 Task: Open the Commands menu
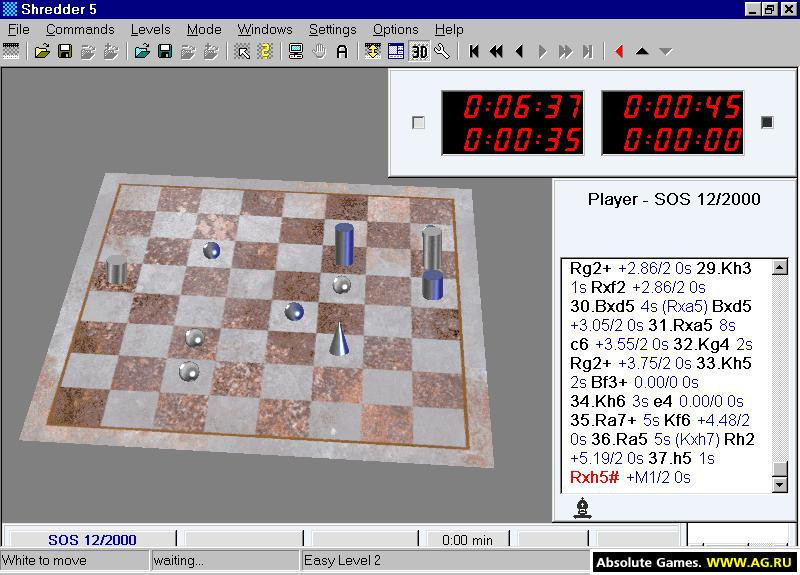[80, 30]
